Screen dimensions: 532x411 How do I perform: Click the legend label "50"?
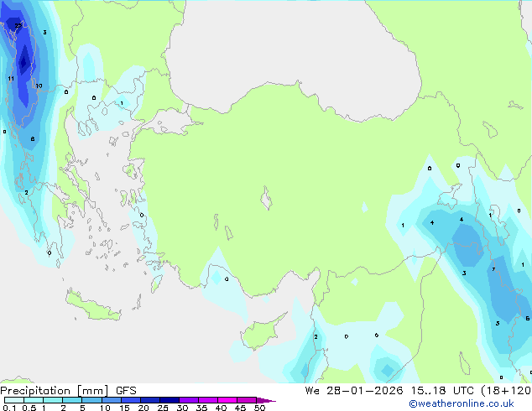[x=259, y=408]
